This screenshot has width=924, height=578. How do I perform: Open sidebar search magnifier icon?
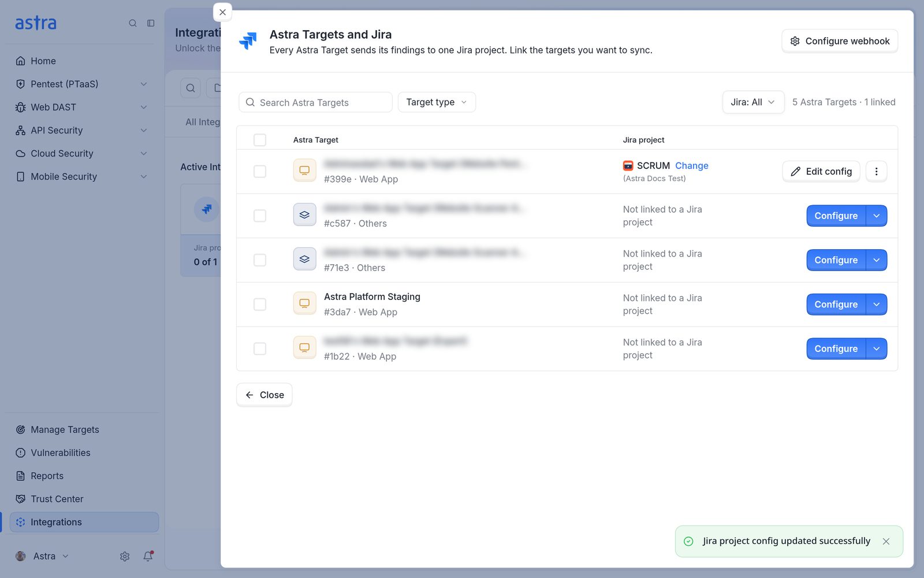(x=133, y=23)
